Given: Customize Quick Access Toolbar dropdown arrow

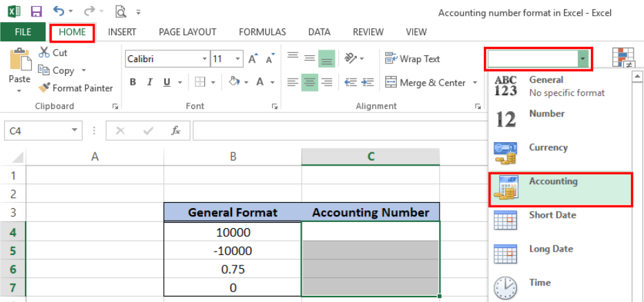Looking at the screenshot, I should pos(139,12).
